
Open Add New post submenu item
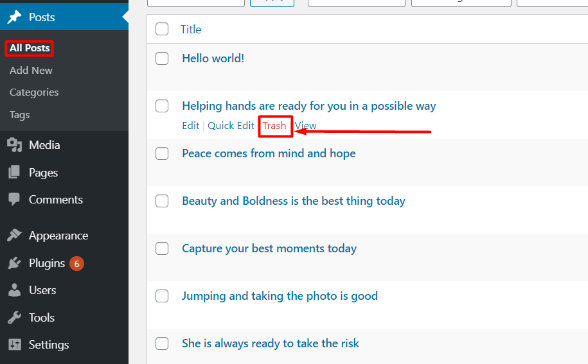click(31, 71)
